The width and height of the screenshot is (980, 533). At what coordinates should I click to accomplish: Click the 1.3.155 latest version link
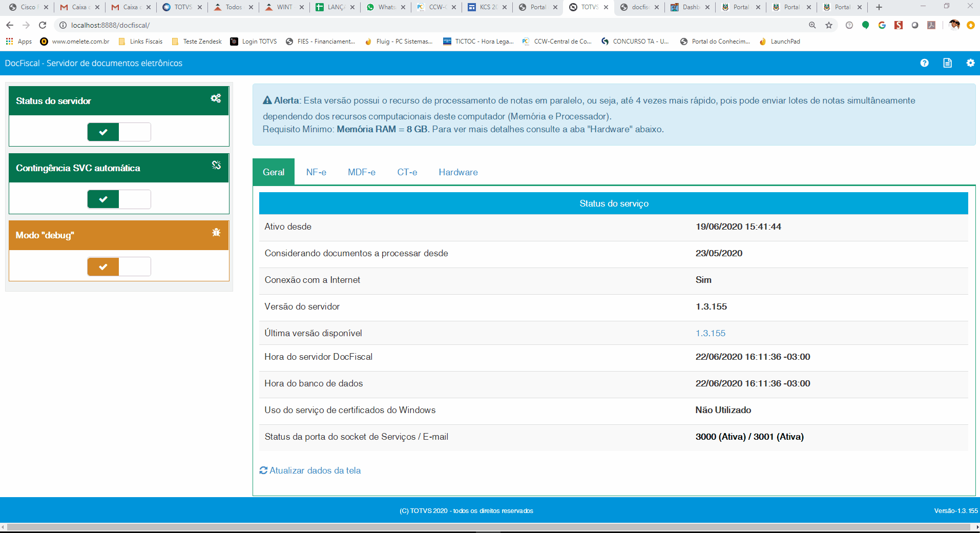coord(710,333)
